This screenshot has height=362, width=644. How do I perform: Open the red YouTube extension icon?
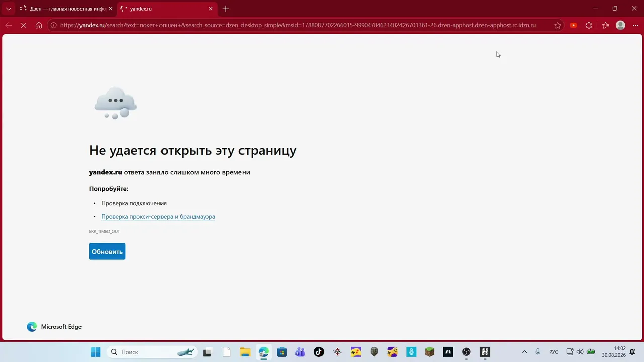[573, 25]
